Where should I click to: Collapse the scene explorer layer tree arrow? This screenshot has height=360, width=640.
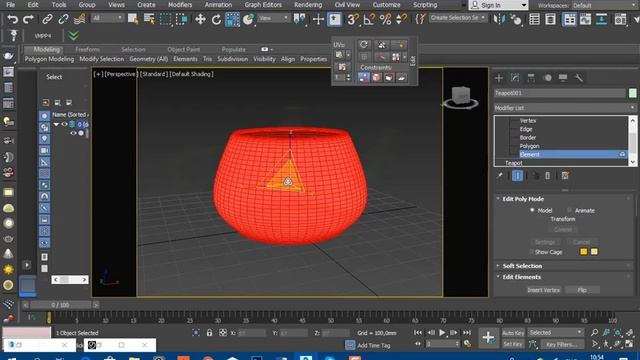[x=56, y=124]
